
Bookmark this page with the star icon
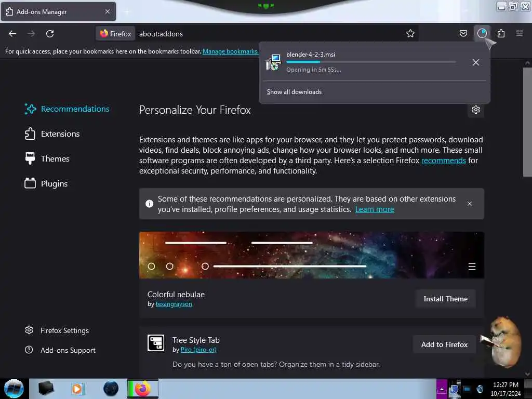point(410,33)
